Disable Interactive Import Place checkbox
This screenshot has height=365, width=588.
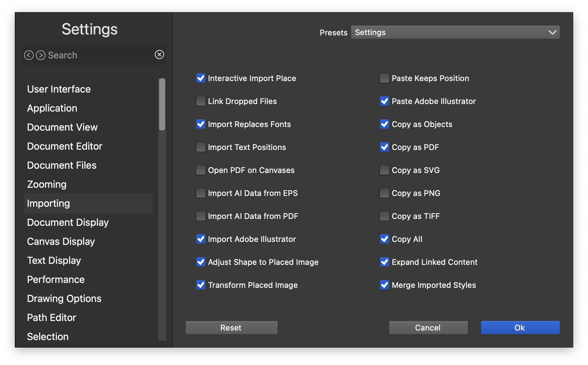[200, 78]
